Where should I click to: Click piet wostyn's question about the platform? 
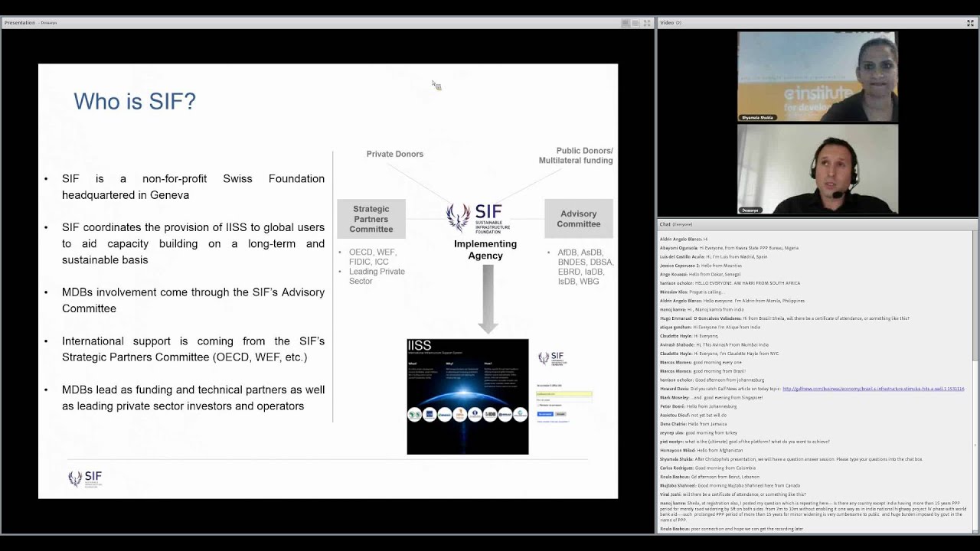[745, 442]
